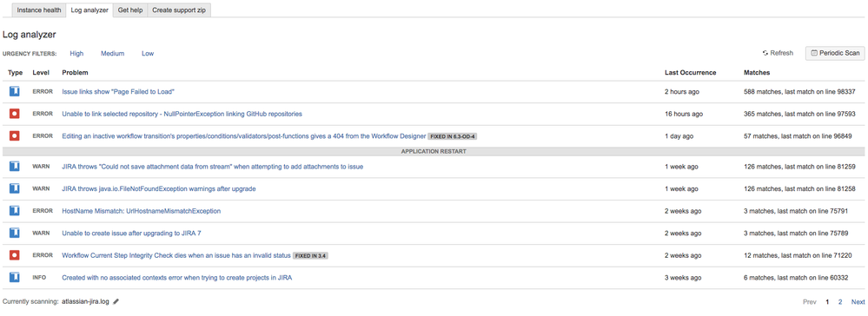Click the blue icon for HostName Mismatch row
The height and width of the screenshot is (316, 868).
(15, 211)
